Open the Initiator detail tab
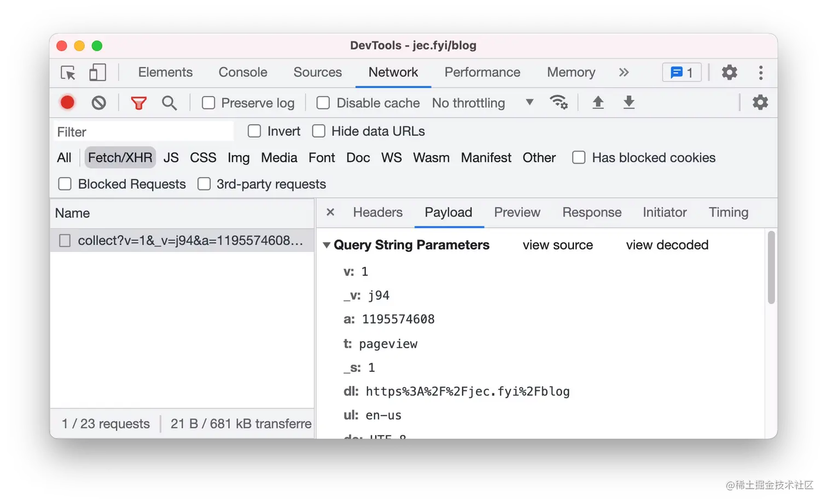This screenshot has height=504, width=827. pos(665,212)
